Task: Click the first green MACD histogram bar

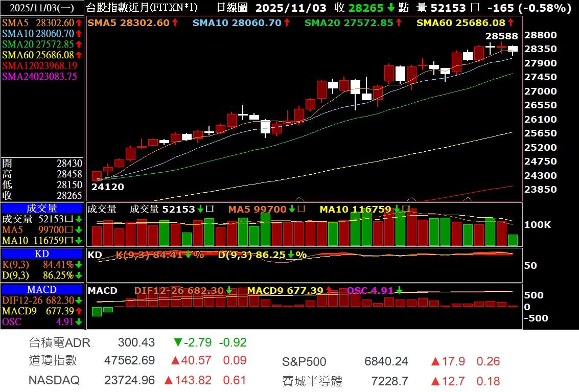Action: click(x=97, y=311)
